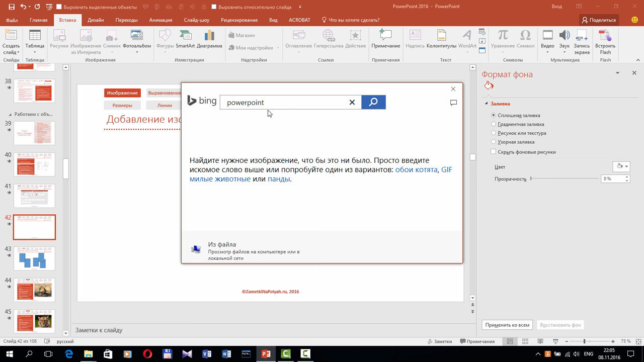This screenshot has width=644, height=362.
Task: Click the Прозрачность transparency slider
Action: point(563,178)
